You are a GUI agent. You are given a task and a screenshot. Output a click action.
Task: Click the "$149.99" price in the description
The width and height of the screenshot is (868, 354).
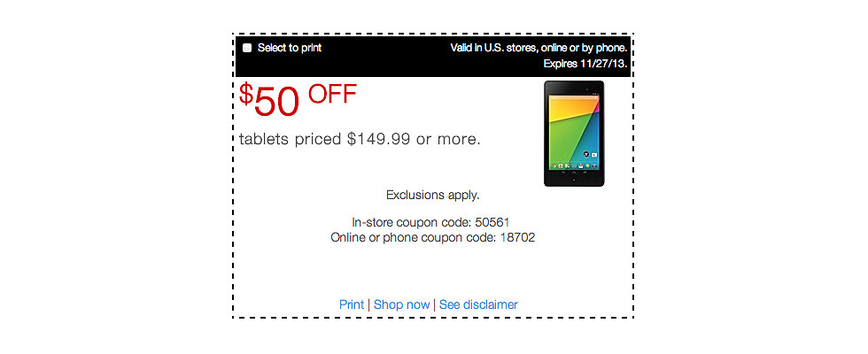click(x=379, y=139)
